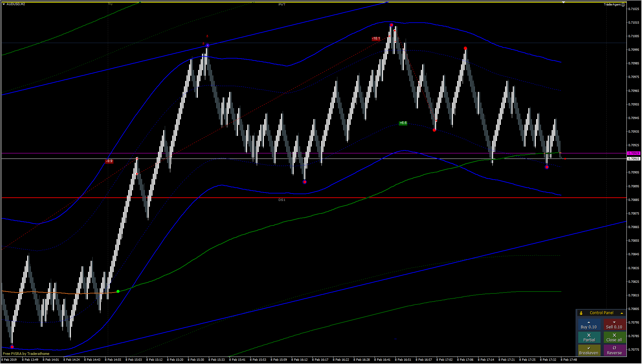Click the 8 Feb 16:41 time axis label
The image size is (642, 364).
point(382,360)
